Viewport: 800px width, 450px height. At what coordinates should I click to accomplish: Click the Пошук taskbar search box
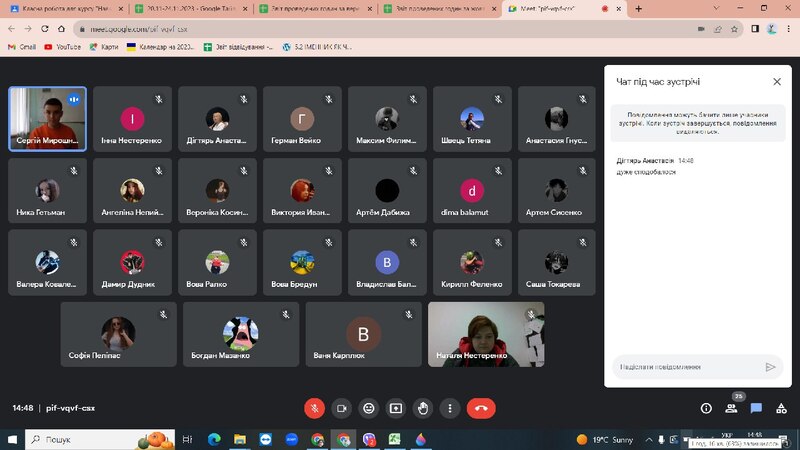[x=100, y=439]
